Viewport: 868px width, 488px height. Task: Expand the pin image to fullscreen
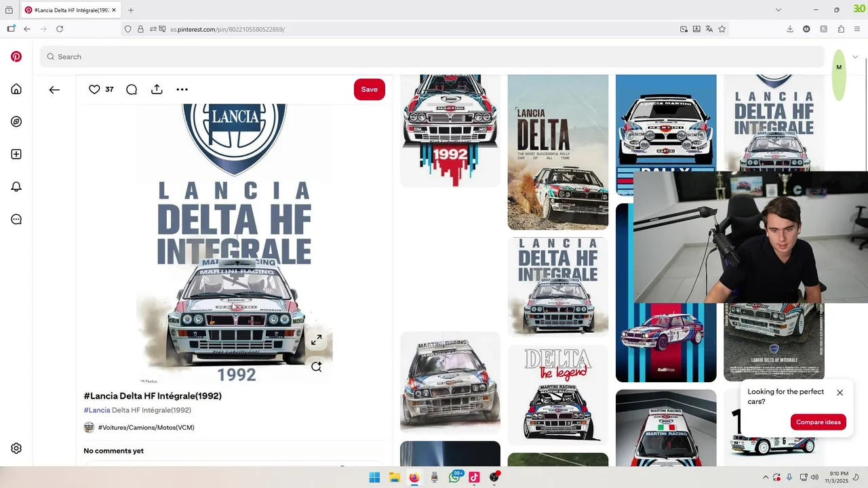317,340
